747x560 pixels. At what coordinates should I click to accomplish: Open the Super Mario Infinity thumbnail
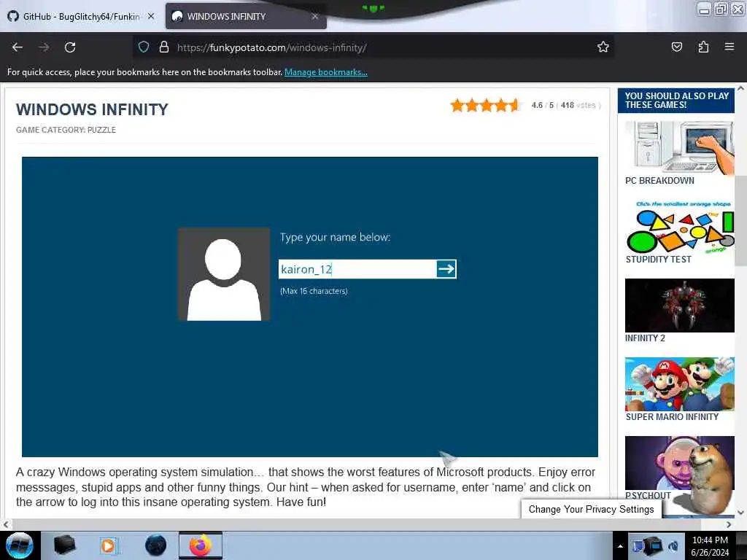point(679,384)
